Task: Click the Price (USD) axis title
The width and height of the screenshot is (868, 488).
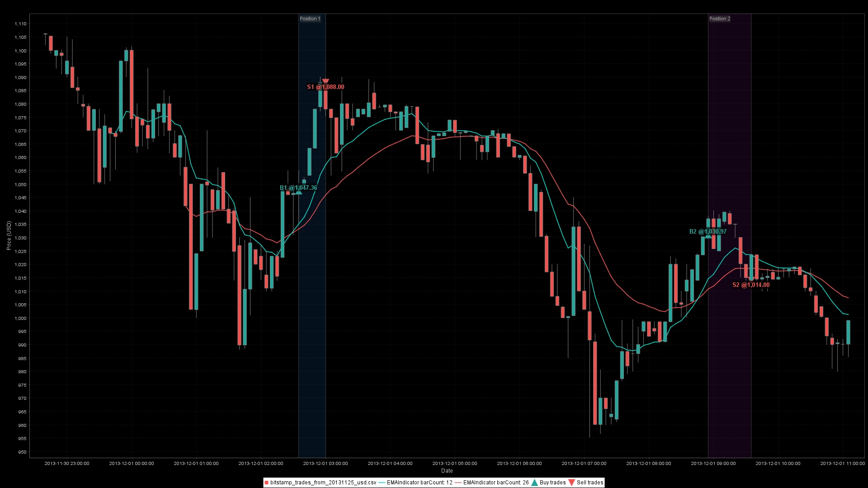Action: pos(9,236)
